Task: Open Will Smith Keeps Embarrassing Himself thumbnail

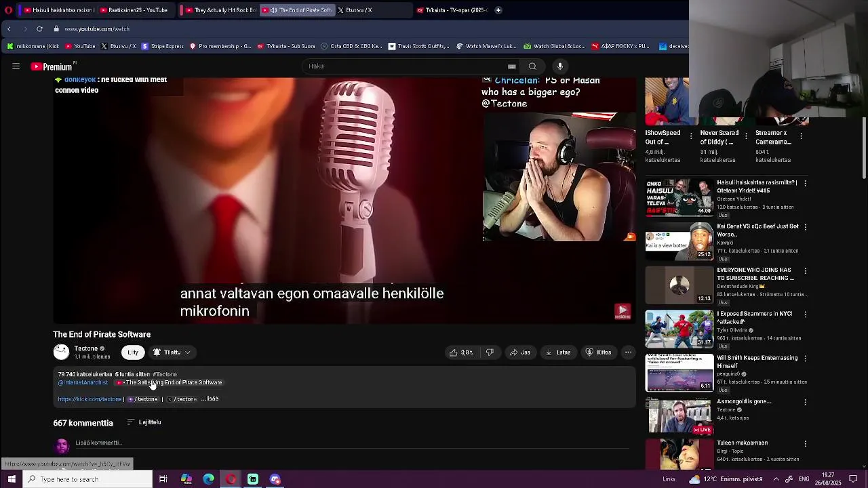Action: tap(679, 372)
